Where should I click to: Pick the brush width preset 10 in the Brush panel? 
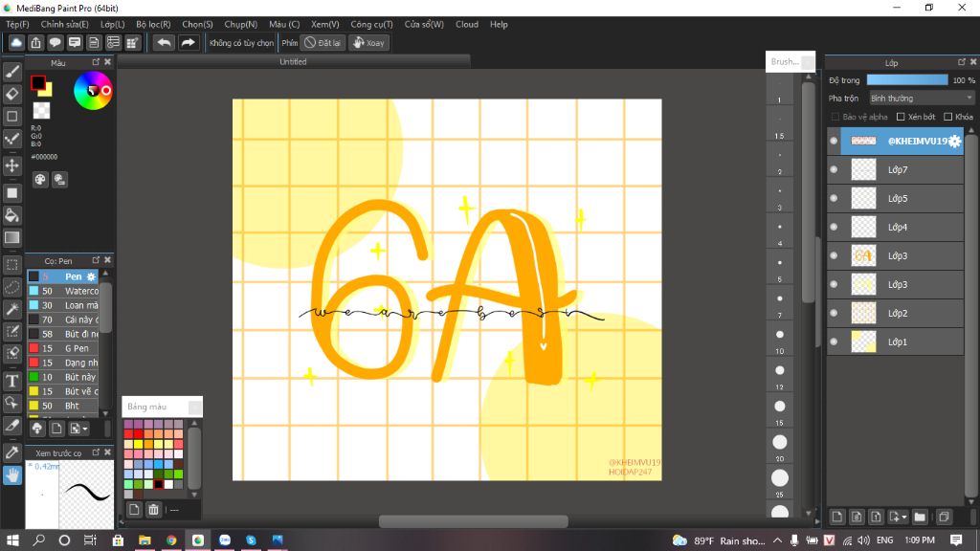click(x=779, y=342)
